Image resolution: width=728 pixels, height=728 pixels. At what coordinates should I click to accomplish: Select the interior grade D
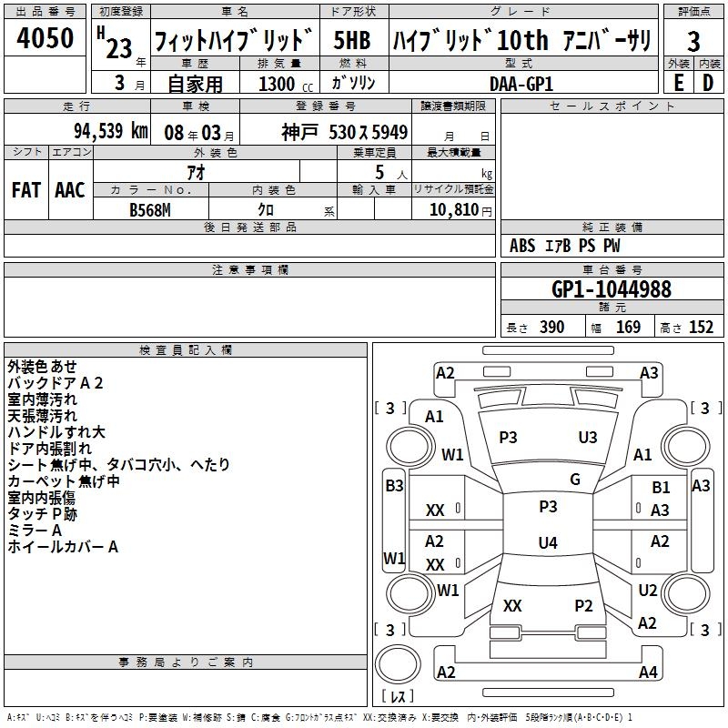[708, 83]
